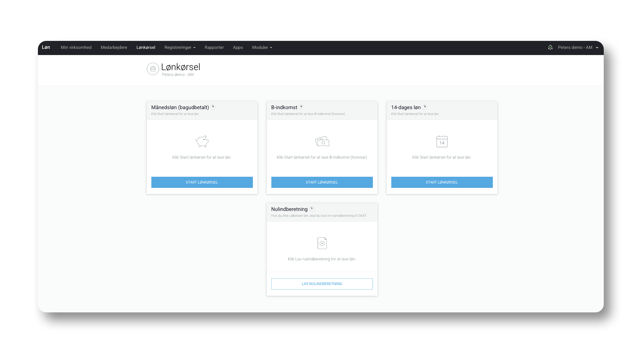Click help icon beside Månedsløn (bagudbetalt)
Viewport: 644px width, 362px height.
tap(213, 107)
